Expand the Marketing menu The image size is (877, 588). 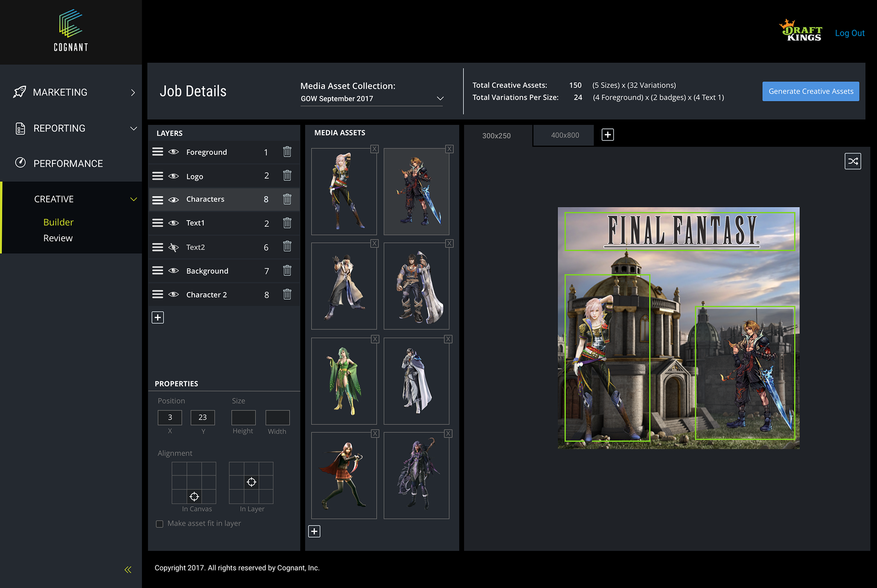click(133, 92)
